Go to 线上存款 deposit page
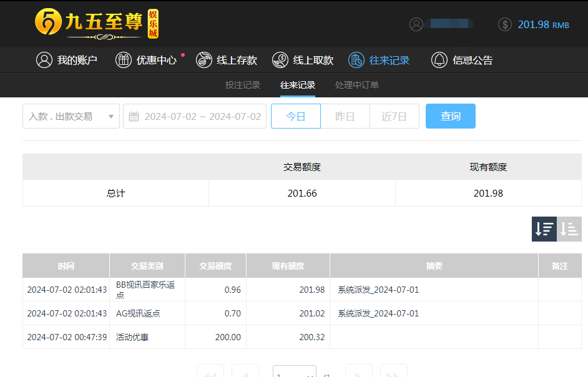The height and width of the screenshot is (377, 588). tap(226, 61)
